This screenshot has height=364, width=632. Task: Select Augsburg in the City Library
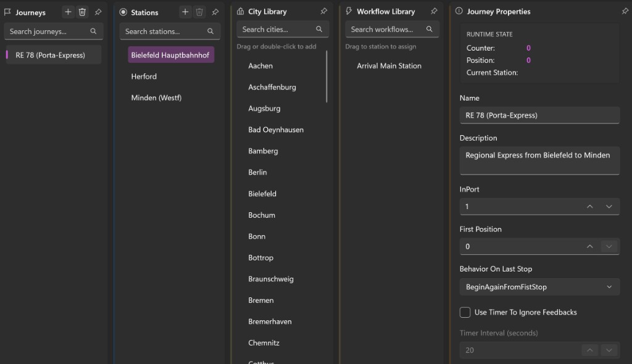(x=264, y=109)
